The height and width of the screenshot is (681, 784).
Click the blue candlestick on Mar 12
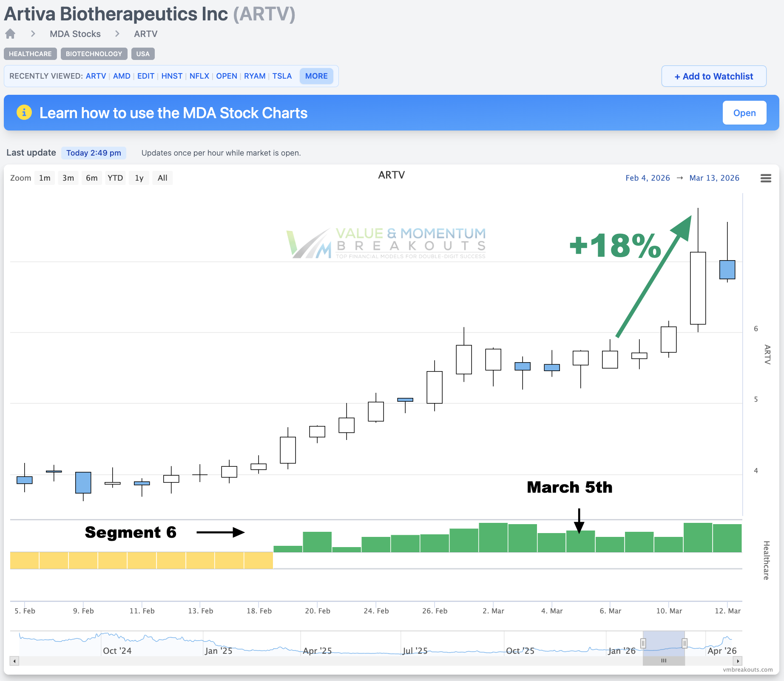(727, 270)
